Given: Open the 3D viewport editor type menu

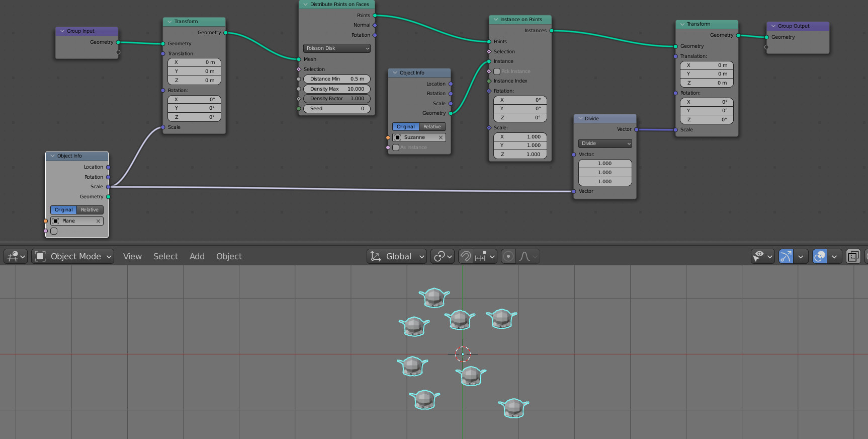Looking at the screenshot, I should coord(16,256).
